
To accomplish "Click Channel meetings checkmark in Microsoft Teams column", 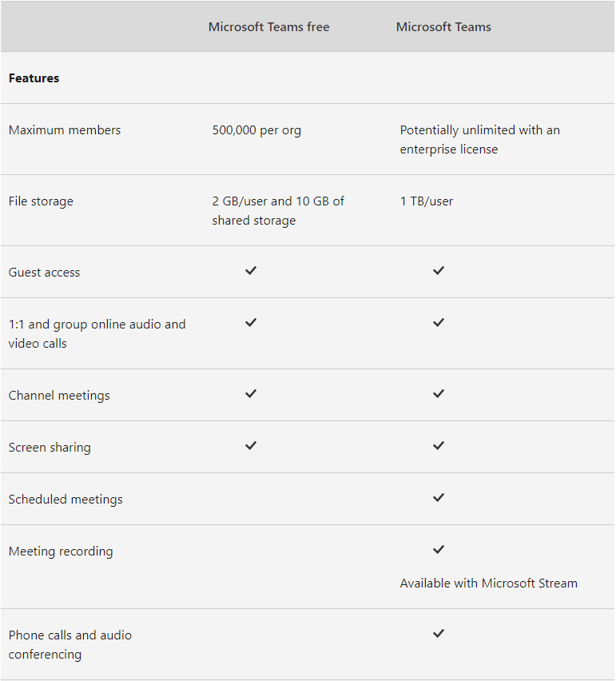I will [438, 394].
